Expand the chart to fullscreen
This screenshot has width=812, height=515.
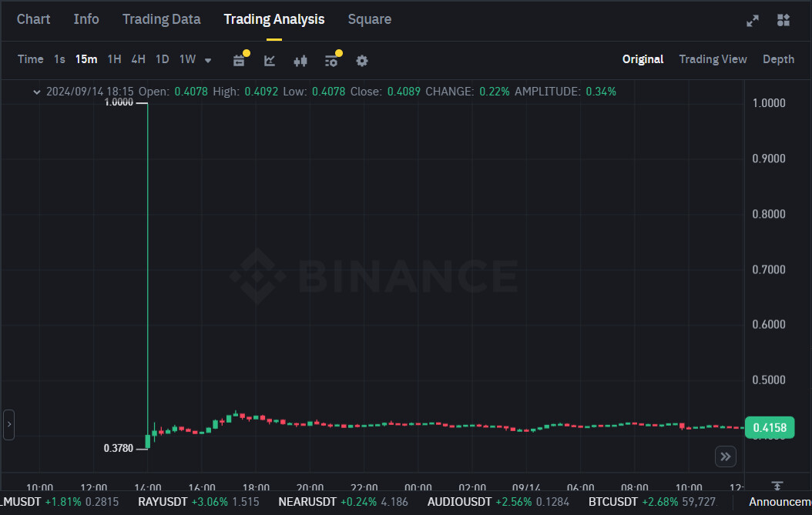(753, 21)
